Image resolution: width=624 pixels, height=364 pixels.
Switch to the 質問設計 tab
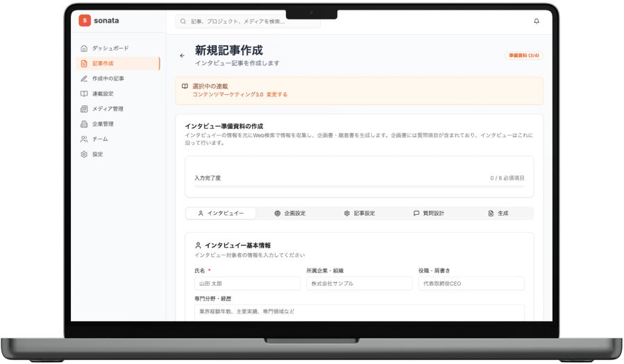(428, 214)
